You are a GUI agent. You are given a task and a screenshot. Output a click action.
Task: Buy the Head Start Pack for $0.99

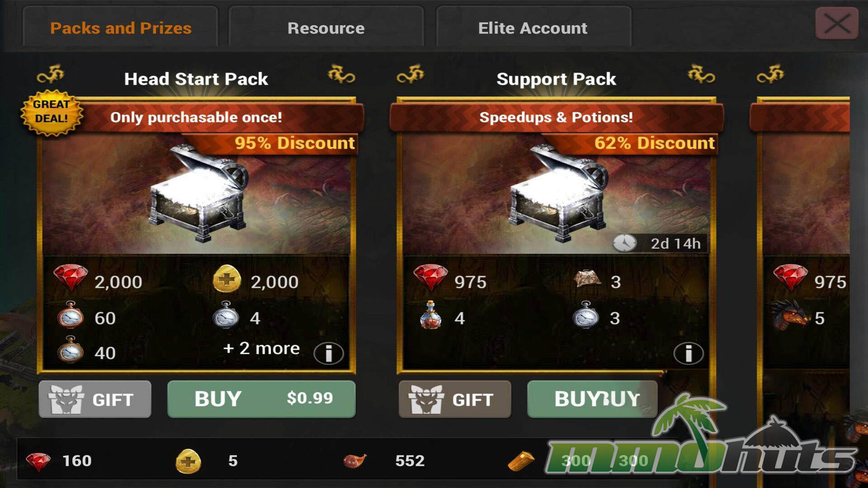(261, 399)
